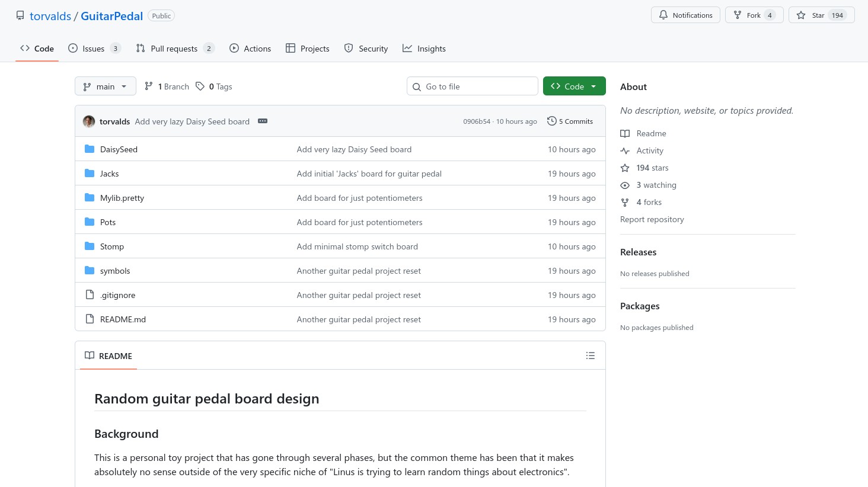Screen dimensions: 868x487
Task: Click 'Add initial Jacks board for guitar pedal' commit
Action: [369, 174]
